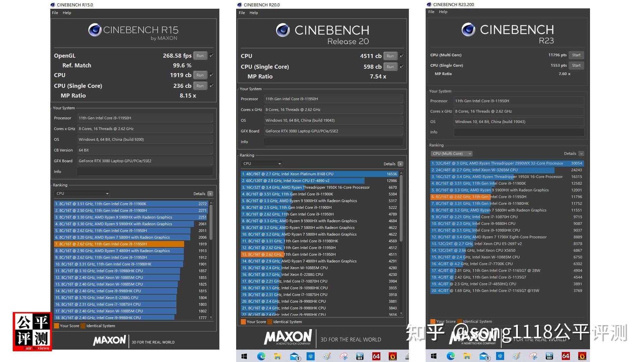Open the Mail app in the taskbar below Cinebench R23
Image resolution: width=644 pixels, height=362 pixels.
484,356
